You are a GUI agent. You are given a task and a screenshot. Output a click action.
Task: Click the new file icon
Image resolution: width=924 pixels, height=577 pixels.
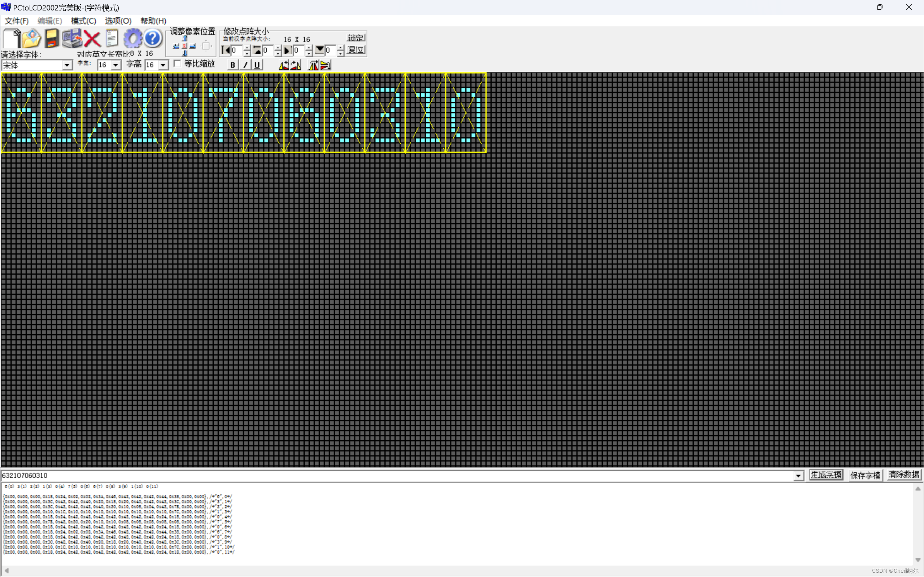click(12, 38)
